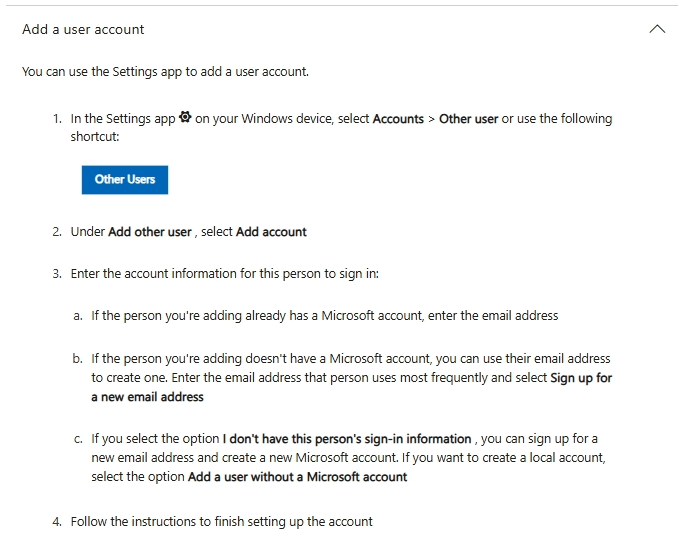
Task: Open the Other Users shortcut button
Action: pyautogui.click(x=125, y=179)
